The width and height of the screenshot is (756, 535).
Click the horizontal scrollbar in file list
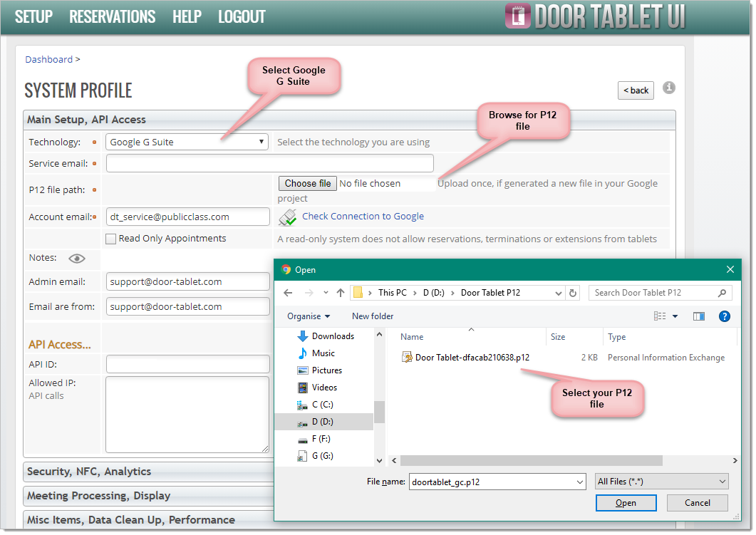[x=531, y=461]
